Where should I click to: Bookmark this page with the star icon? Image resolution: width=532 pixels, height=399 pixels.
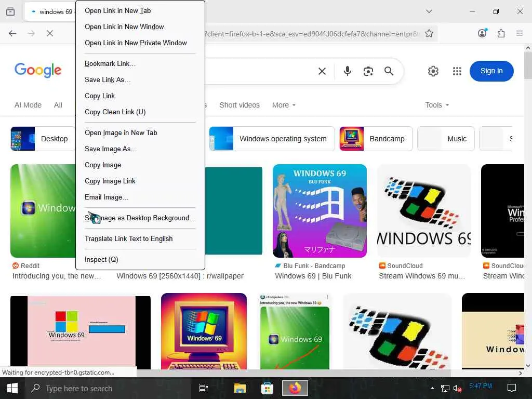[429, 34]
